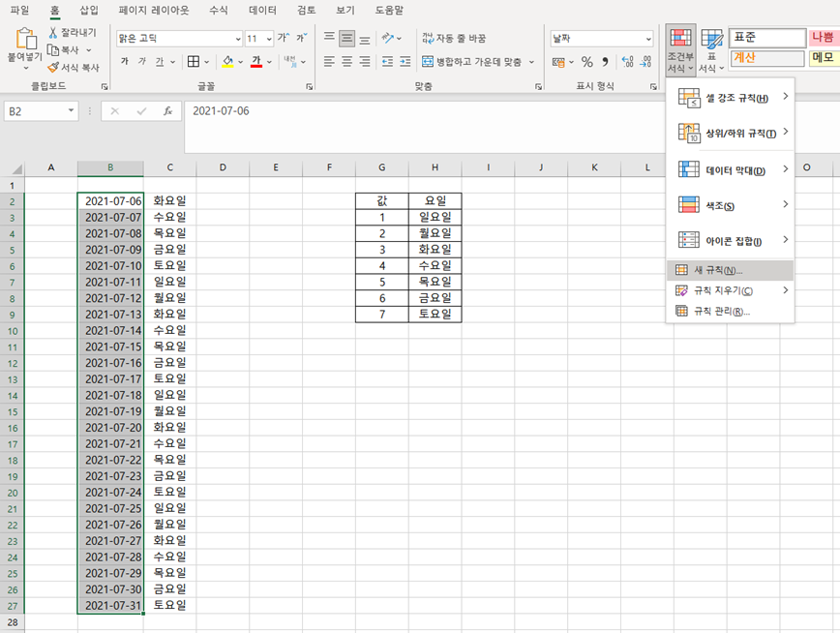Viewport: 840px width, 633px height.
Task: Toggle middle vertical alignment
Action: (347, 39)
